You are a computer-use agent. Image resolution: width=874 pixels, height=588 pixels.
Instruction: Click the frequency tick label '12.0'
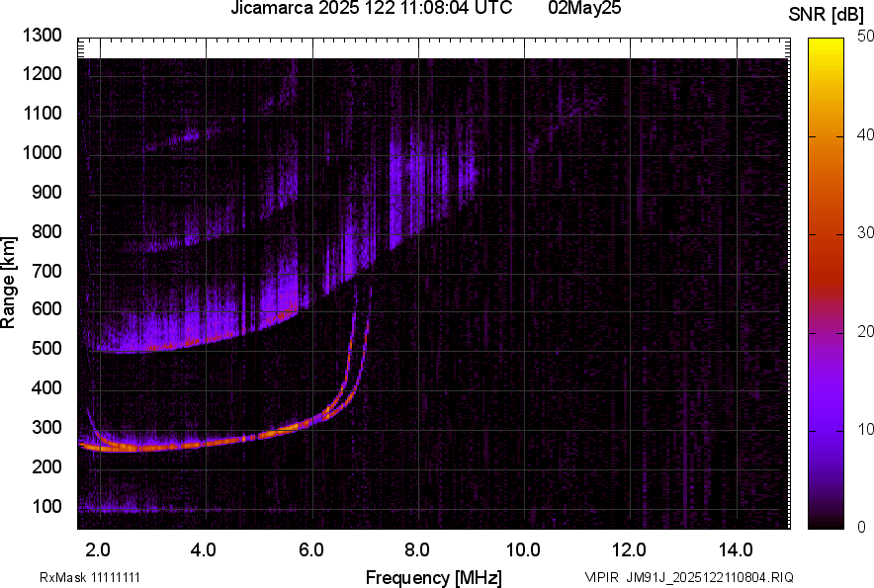click(630, 550)
